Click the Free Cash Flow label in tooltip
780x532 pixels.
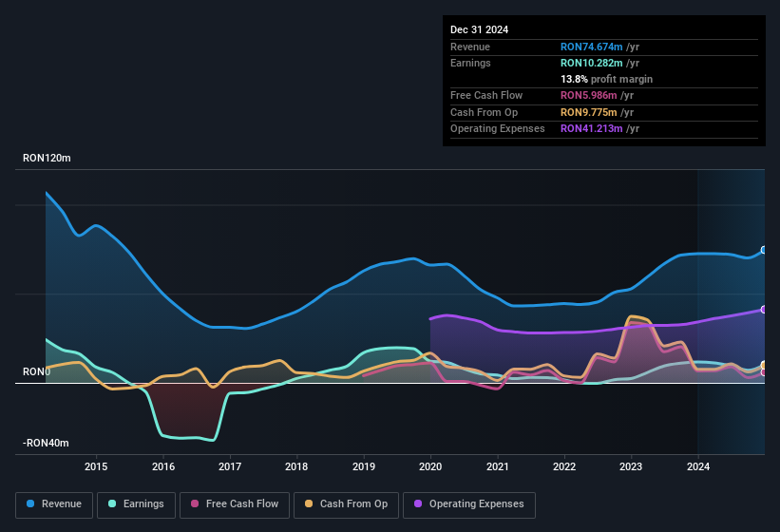pos(486,95)
